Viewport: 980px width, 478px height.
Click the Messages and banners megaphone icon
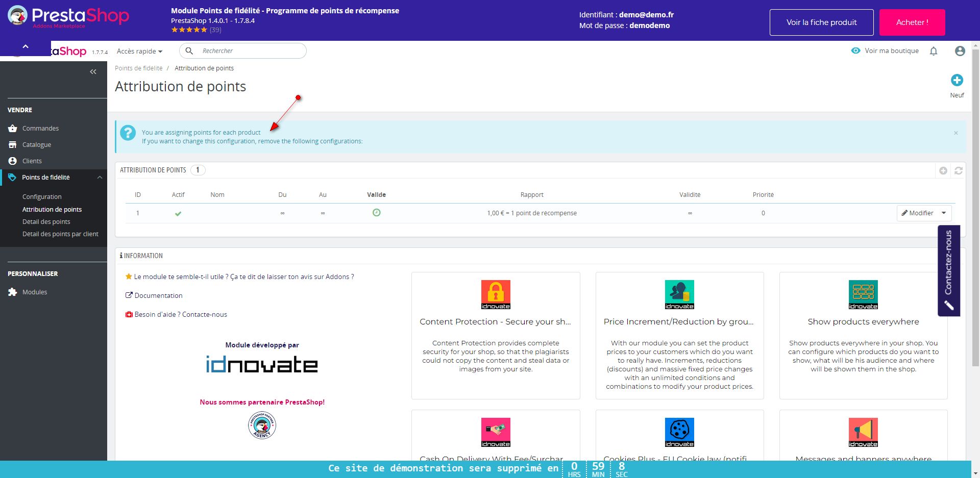coord(863,432)
